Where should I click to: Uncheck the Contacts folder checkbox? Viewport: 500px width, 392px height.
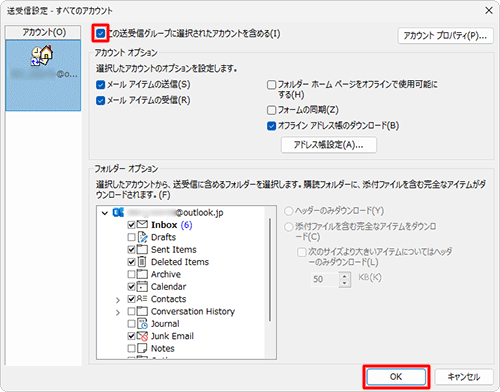(x=131, y=299)
